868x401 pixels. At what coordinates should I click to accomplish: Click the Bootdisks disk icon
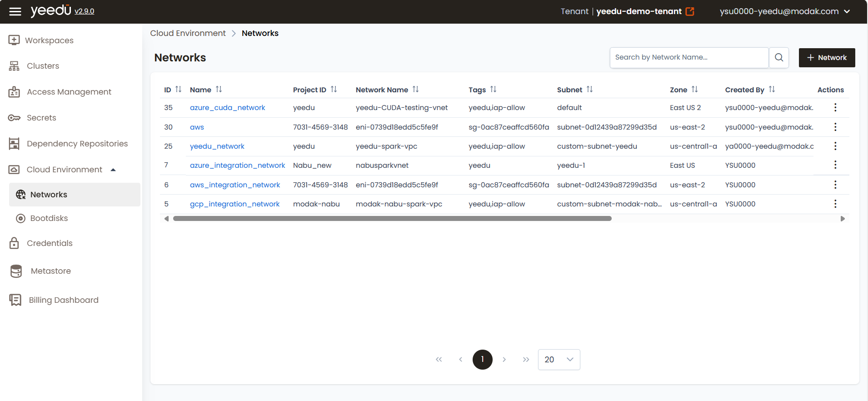click(20, 218)
